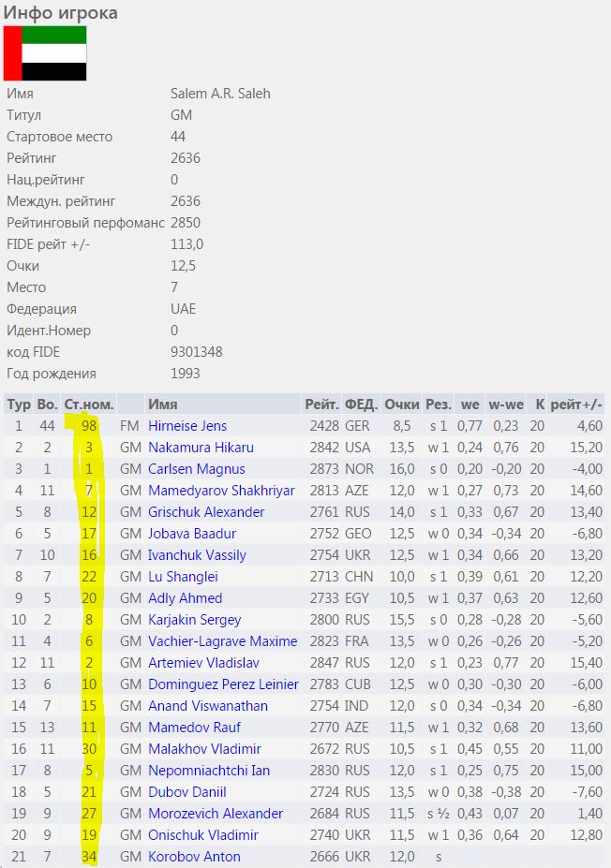Screen dimensions: 611x868
Task: Click the Lu Shanglei link
Action: tap(185, 577)
